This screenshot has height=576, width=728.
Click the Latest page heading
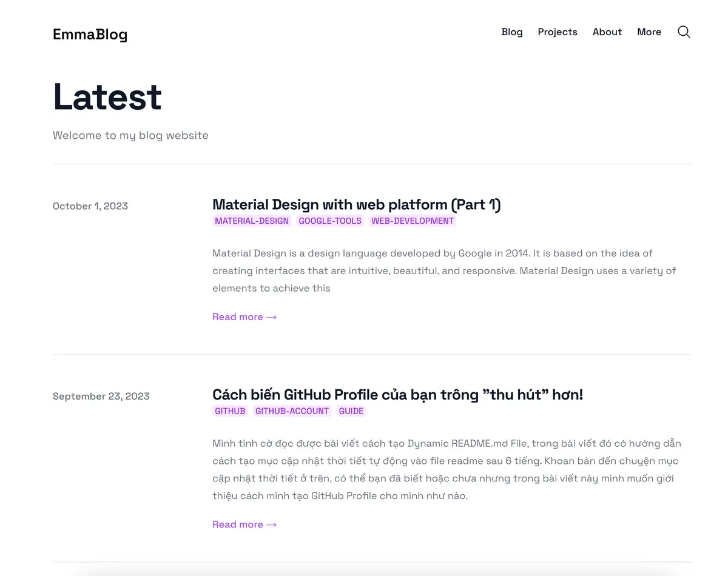point(107,97)
